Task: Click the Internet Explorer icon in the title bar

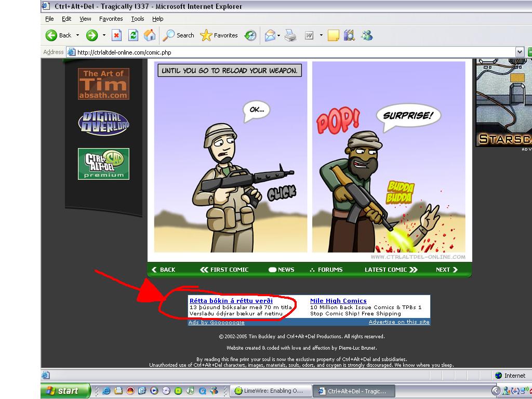Action: (x=46, y=6)
